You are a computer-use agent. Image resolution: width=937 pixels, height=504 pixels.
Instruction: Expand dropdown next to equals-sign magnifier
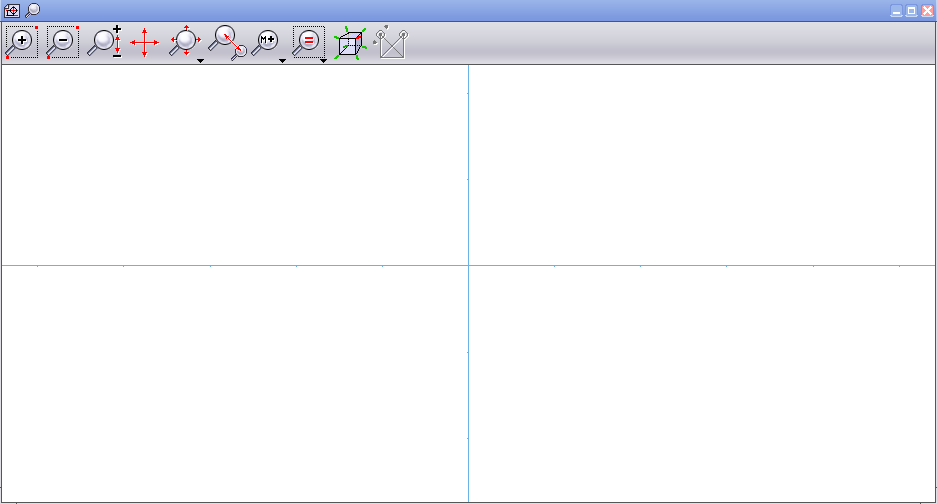pos(323,61)
